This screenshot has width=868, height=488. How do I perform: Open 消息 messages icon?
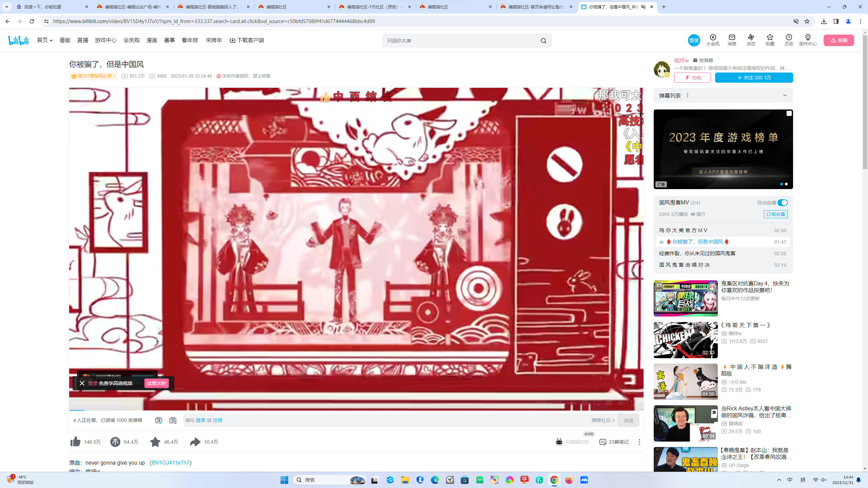point(732,40)
